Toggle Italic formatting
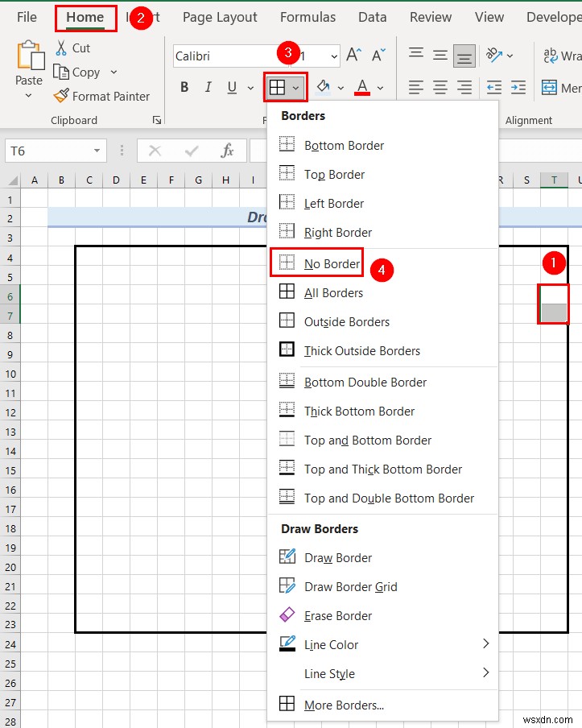The height and width of the screenshot is (728, 582). click(x=208, y=87)
